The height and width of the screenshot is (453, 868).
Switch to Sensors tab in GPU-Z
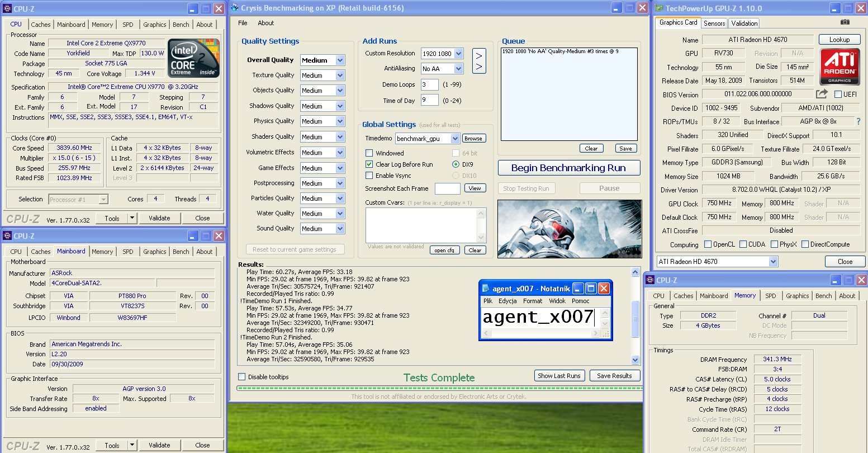coord(714,23)
